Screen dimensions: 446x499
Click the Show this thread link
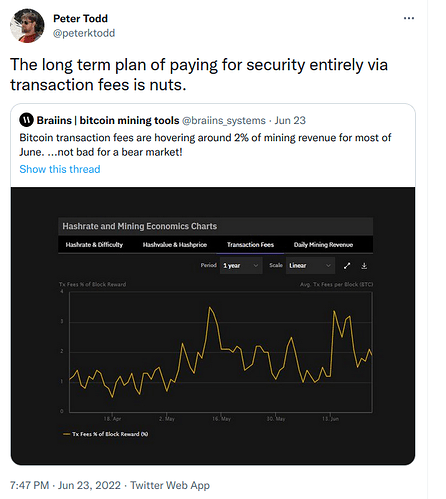pos(60,169)
